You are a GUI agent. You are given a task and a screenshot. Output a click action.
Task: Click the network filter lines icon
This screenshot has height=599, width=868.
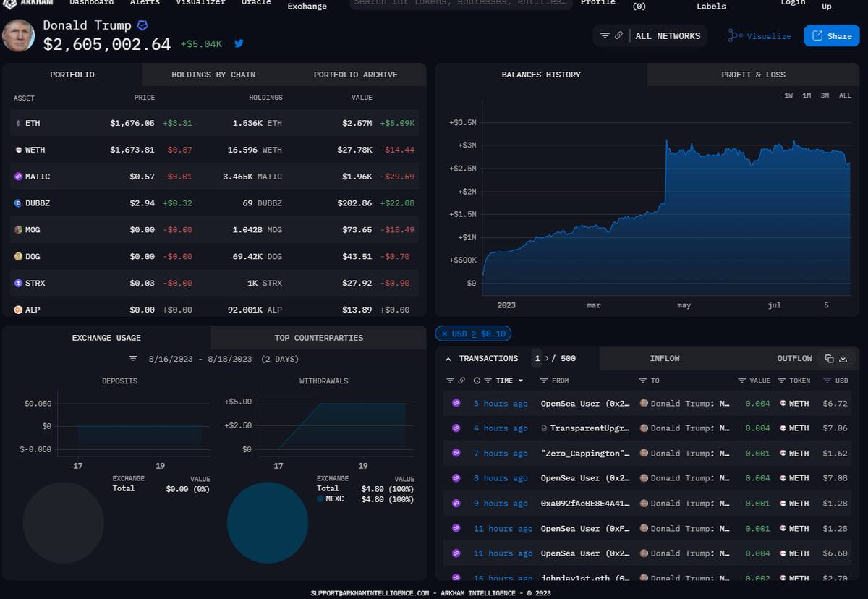(605, 35)
